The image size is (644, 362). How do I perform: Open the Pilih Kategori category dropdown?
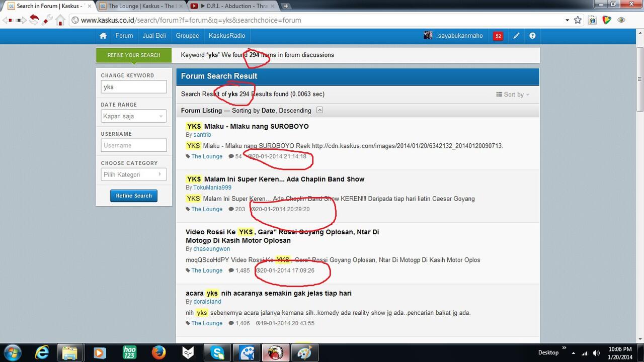[133, 174]
